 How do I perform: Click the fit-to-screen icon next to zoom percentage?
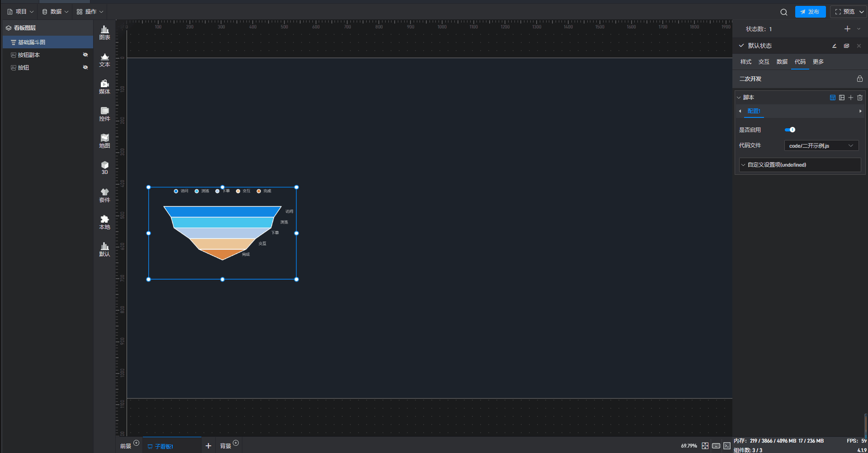(705, 446)
